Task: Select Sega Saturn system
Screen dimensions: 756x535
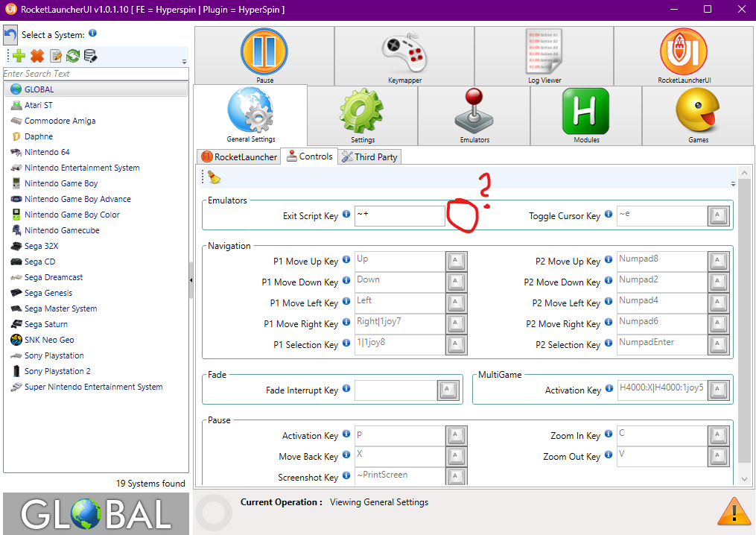Action: 96,324
